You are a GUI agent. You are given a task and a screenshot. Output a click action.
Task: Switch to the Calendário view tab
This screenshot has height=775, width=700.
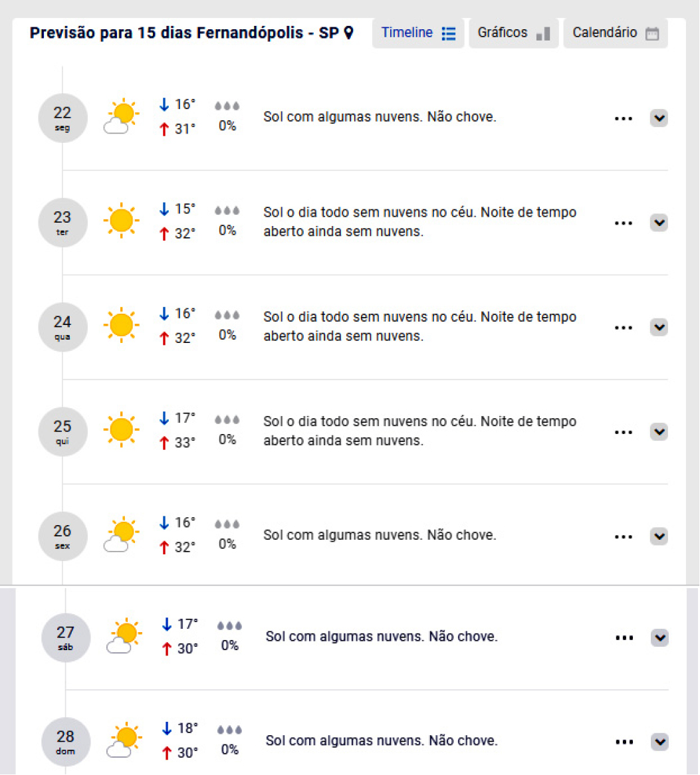pyautogui.click(x=615, y=33)
